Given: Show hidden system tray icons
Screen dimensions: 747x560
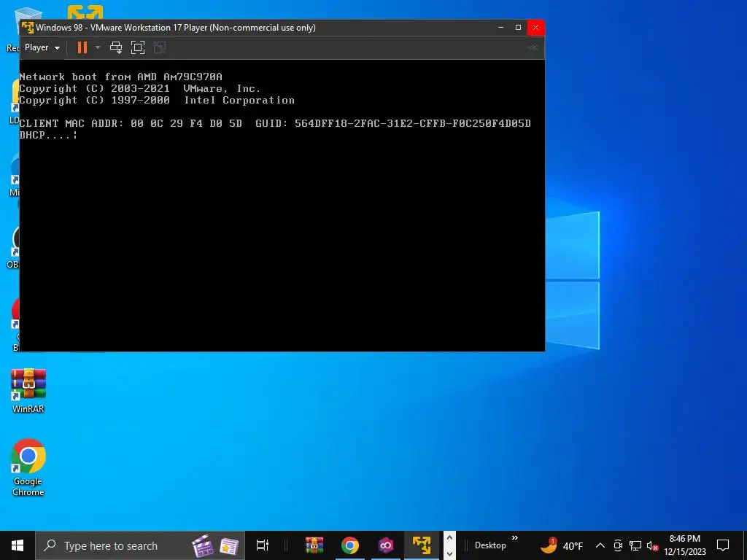Looking at the screenshot, I should [x=600, y=545].
